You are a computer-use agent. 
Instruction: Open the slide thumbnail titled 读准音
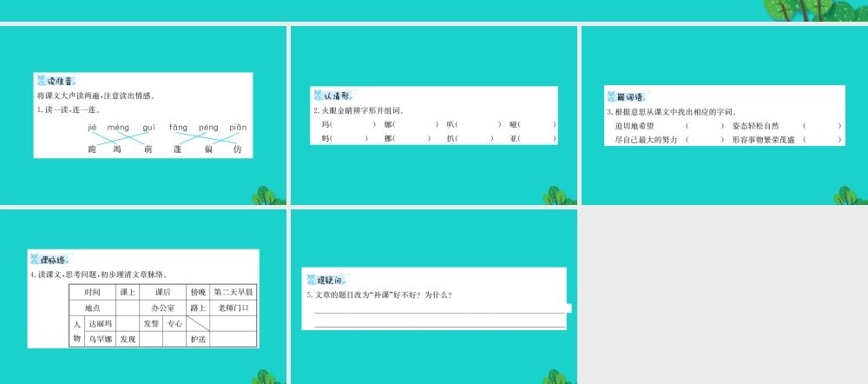tap(143, 116)
